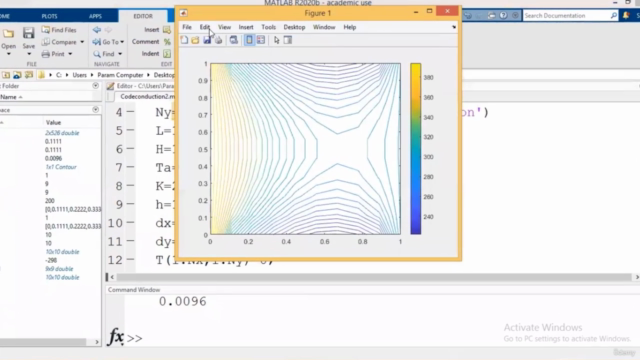Viewport: 640px width, 360px height.
Task: Open the File menu in Figure 1
Action: 187,27
